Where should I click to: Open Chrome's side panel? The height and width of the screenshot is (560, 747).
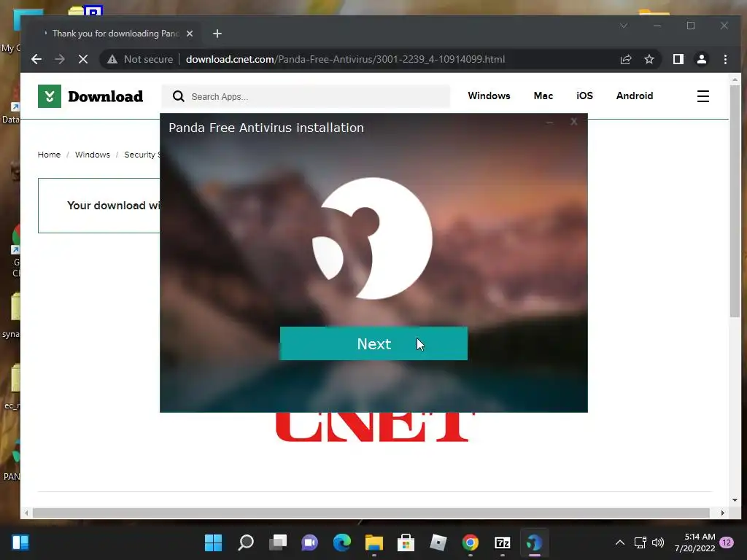(x=678, y=59)
